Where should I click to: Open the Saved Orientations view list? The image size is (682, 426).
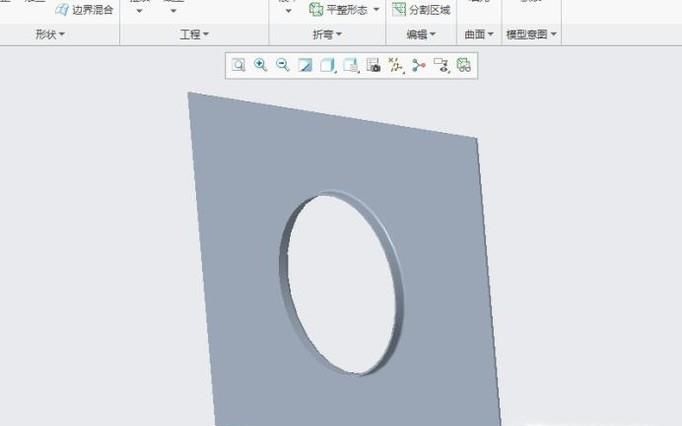click(x=351, y=65)
